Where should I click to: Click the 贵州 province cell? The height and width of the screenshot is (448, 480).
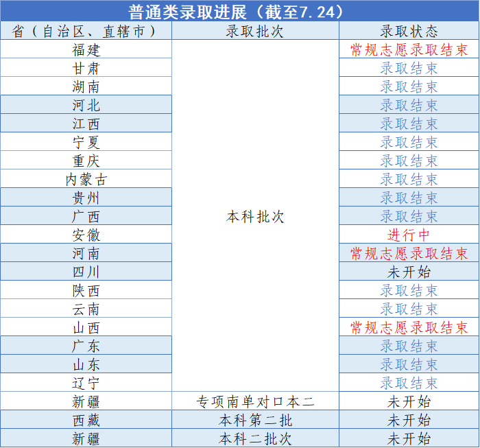[86, 198]
